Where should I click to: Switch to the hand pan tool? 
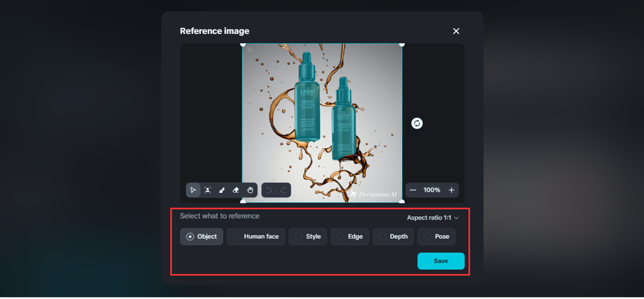click(250, 190)
